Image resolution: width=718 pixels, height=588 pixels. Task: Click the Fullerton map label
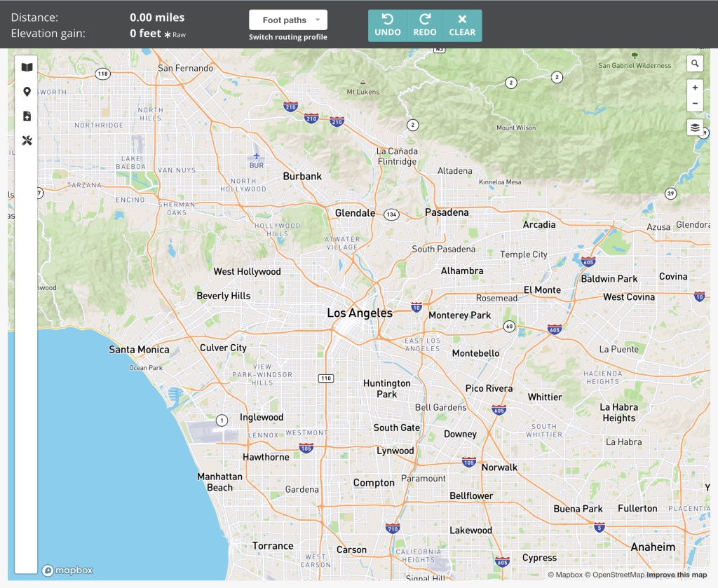[x=637, y=508]
